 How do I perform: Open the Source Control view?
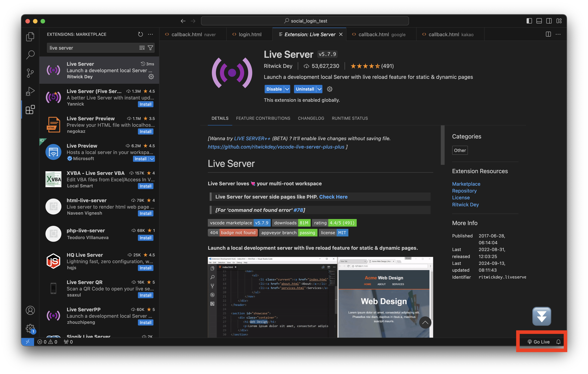pos(30,73)
